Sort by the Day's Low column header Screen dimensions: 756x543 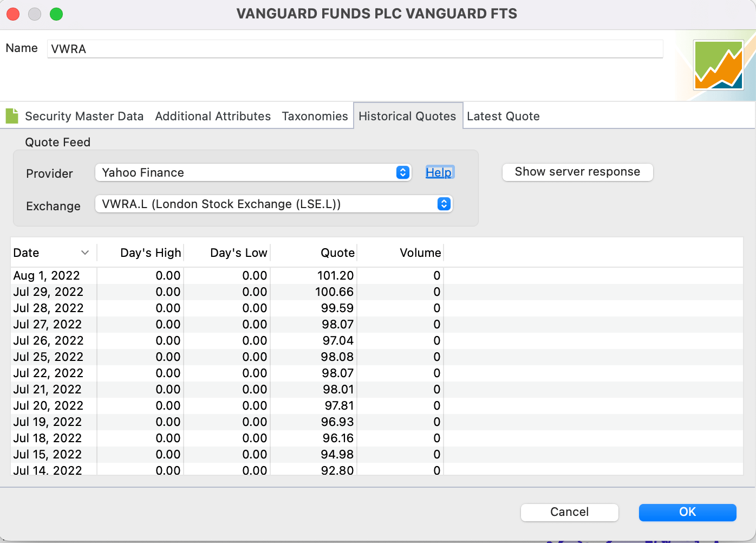[x=238, y=253]
